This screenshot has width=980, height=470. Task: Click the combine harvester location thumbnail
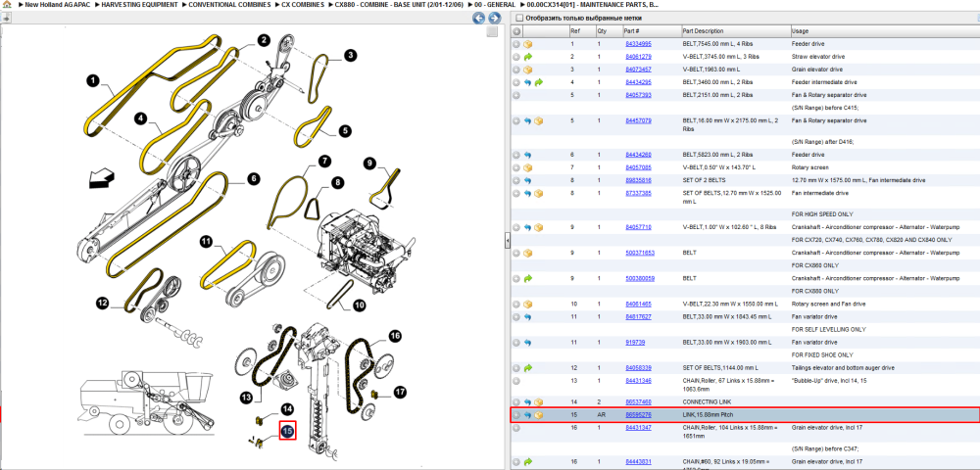point(148,401)
